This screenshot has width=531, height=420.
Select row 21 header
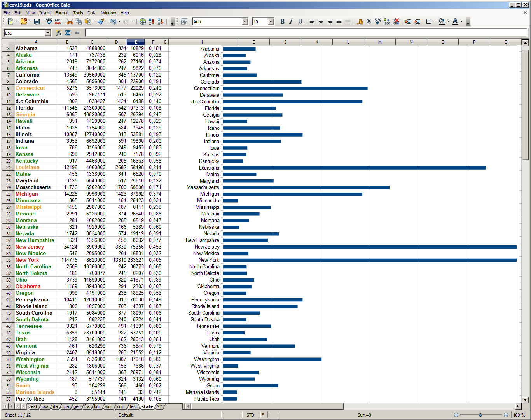click(9, 168)
